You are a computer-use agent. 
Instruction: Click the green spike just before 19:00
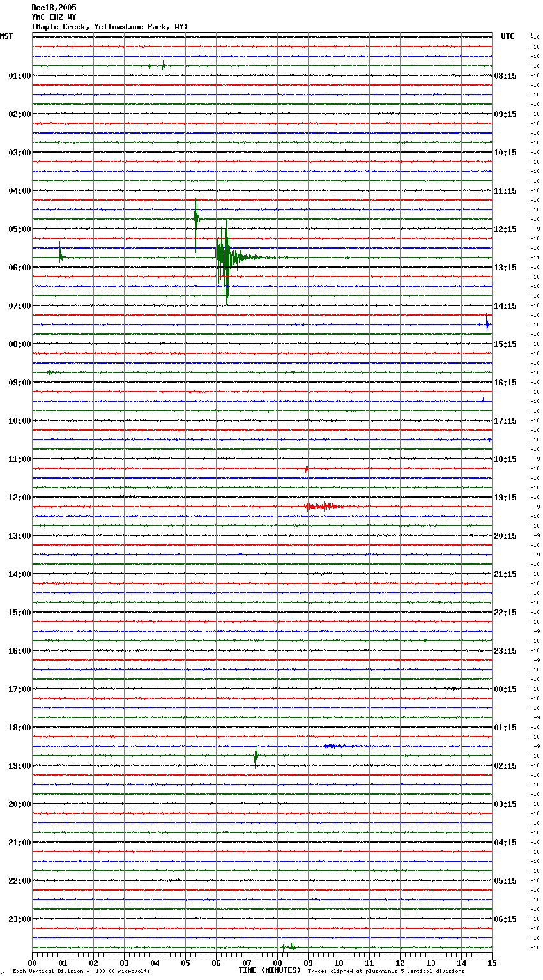coord(256,756)
